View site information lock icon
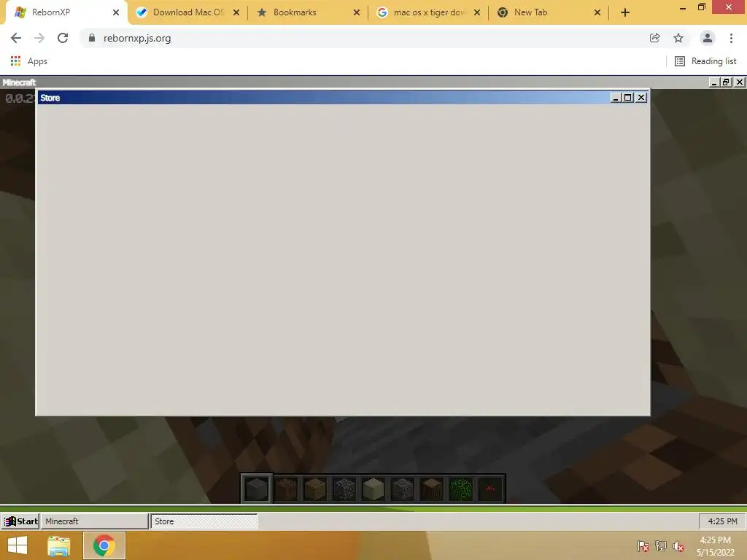The height and width of the screenshot is (560, 747). coord(92,38)
